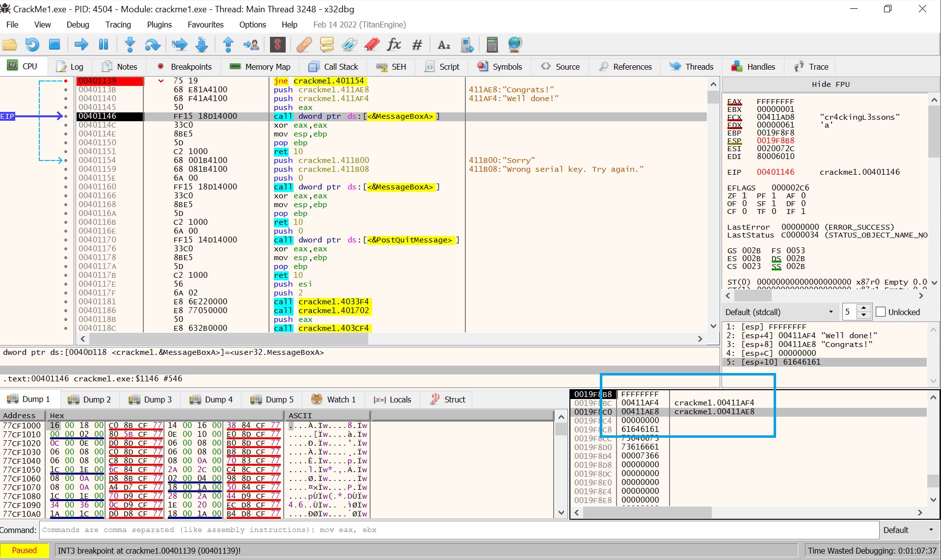
Task: Open the Scylla import reconstructor
Action: (277, 44)
